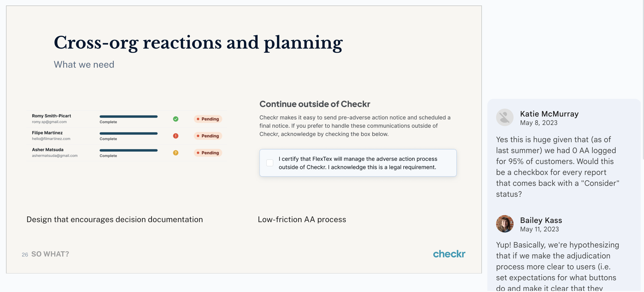Select the Romy Smith-Picart candidate name
644x292 pixels.
pos(51,116)
